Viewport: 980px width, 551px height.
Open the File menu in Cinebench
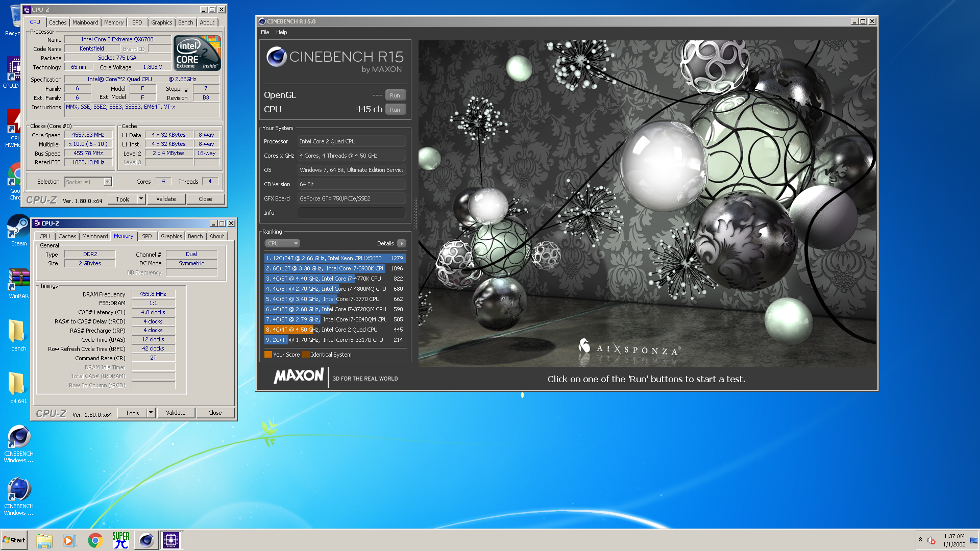click(x=265, y=32)
